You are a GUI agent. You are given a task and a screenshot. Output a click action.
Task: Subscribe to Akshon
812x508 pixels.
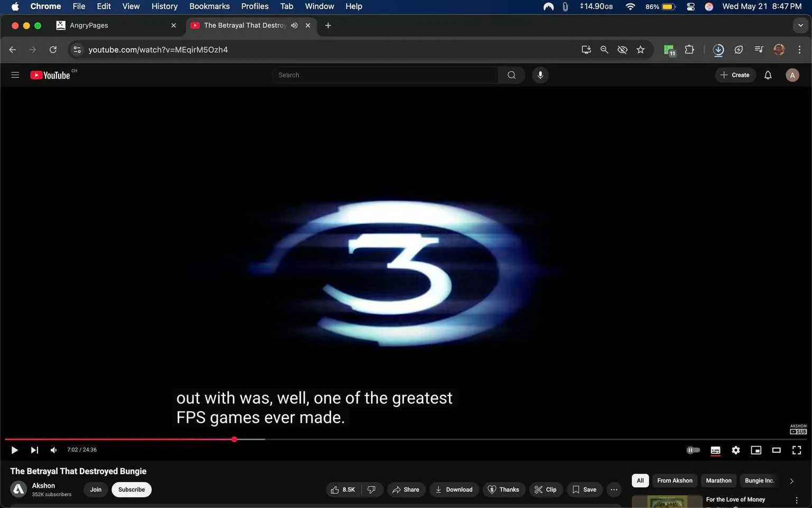coord(131,489)
